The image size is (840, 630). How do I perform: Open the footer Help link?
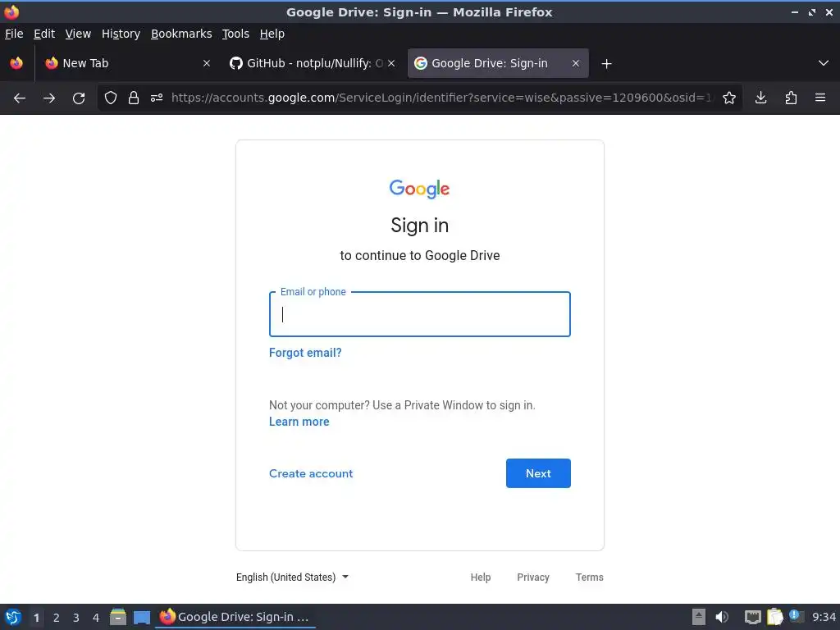coord(481,577)
